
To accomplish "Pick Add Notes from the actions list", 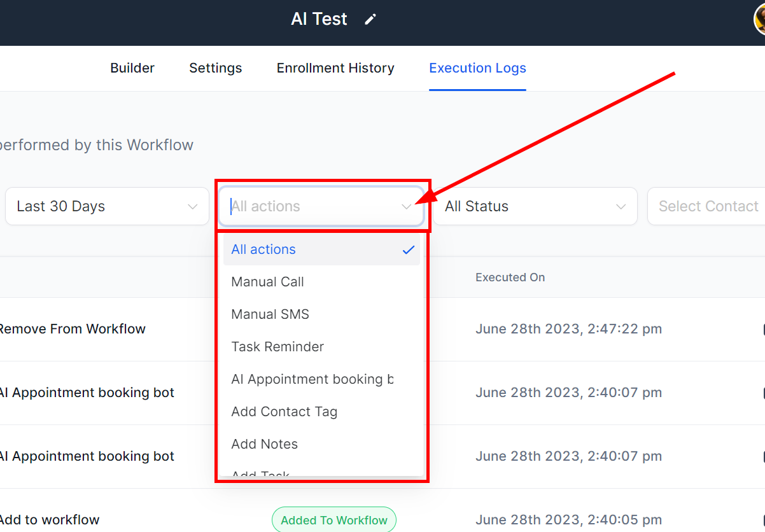I will (x=264, y=444).
